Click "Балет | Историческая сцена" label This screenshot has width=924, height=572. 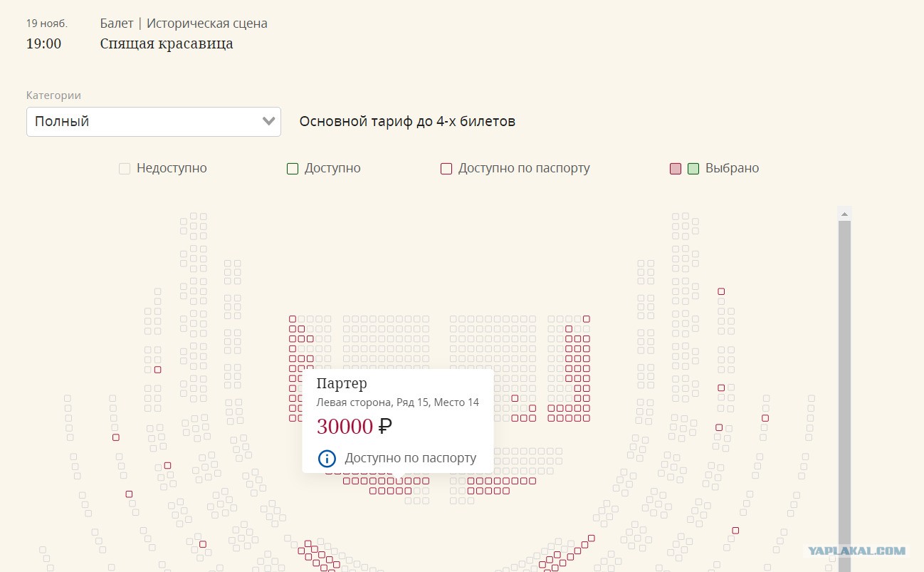tap(184, 24)
